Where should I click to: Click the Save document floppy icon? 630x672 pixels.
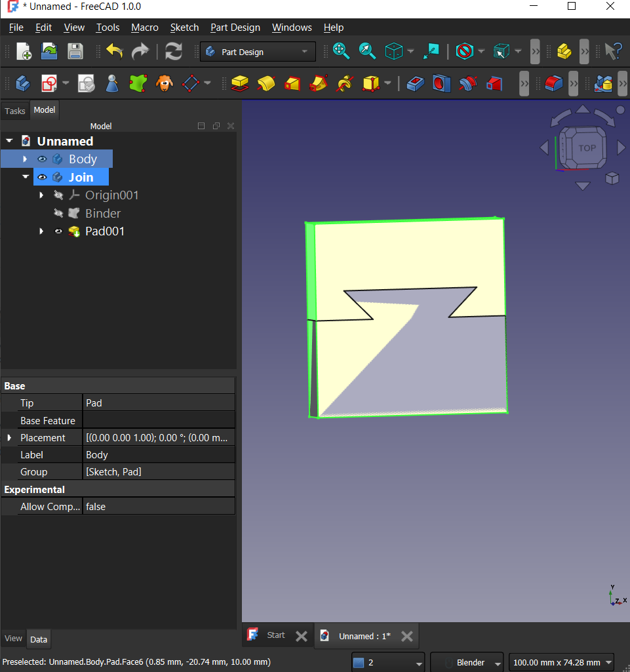click(x=75, y=51)
